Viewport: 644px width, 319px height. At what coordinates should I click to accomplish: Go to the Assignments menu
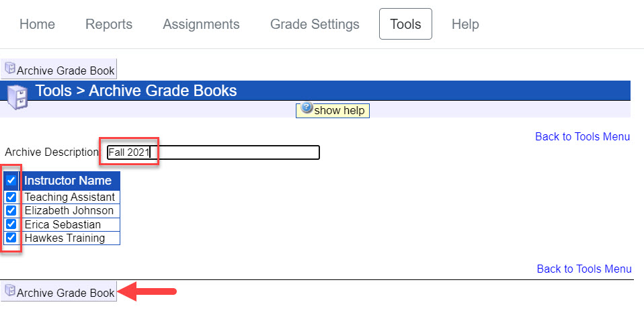[x=201, y=24]
